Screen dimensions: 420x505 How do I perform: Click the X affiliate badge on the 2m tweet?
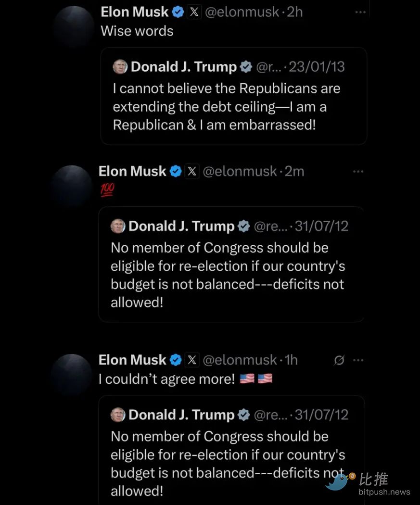point(192,171)
